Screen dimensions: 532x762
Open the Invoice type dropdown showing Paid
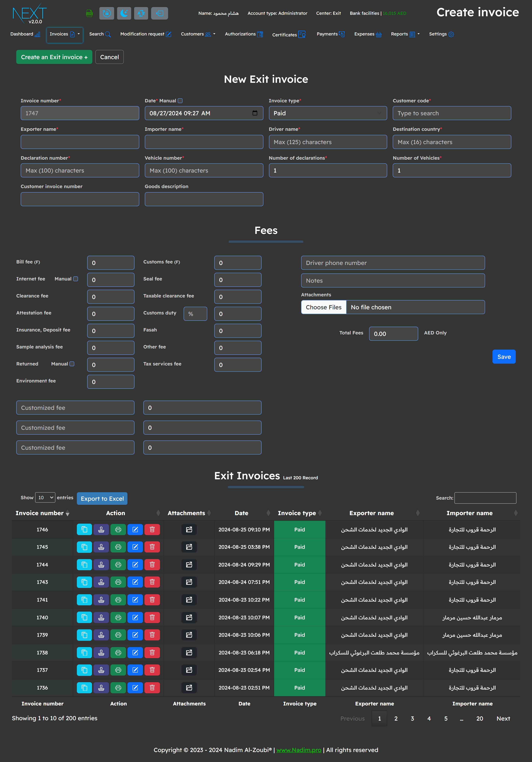(x=328, y=113)
